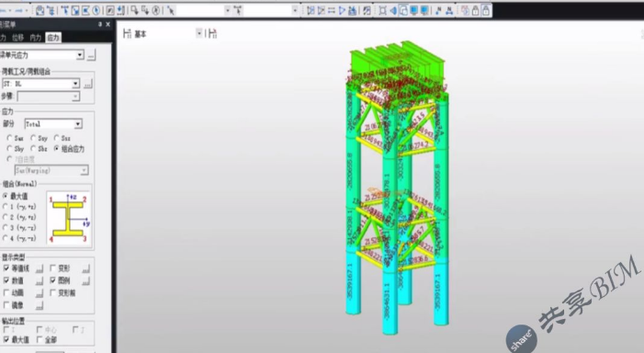Toggle the 等值线 contour checkbox
The width and height of the screenshot is (644, 353).
tap(6, 268)
